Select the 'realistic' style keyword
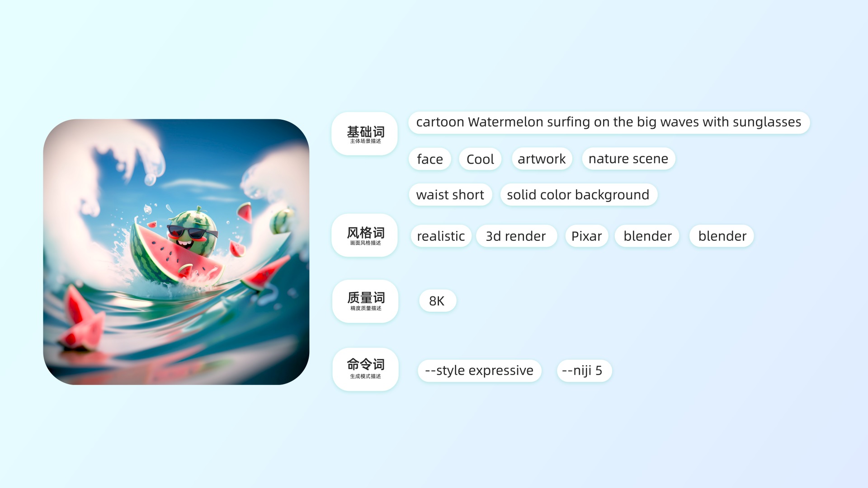This screenshot has width=868, height=488. pos(441,236)
